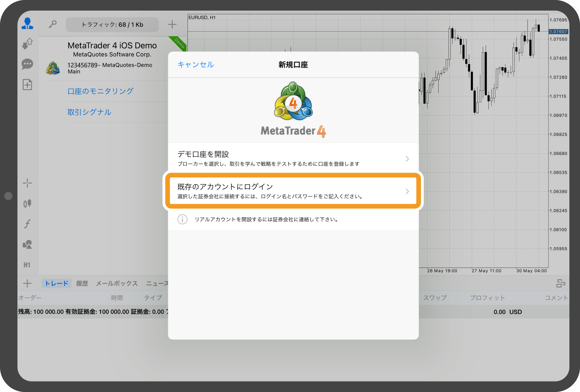Click the プロフィット column header
The width and height of the screenshot is (580, 392).
[487, 298]
